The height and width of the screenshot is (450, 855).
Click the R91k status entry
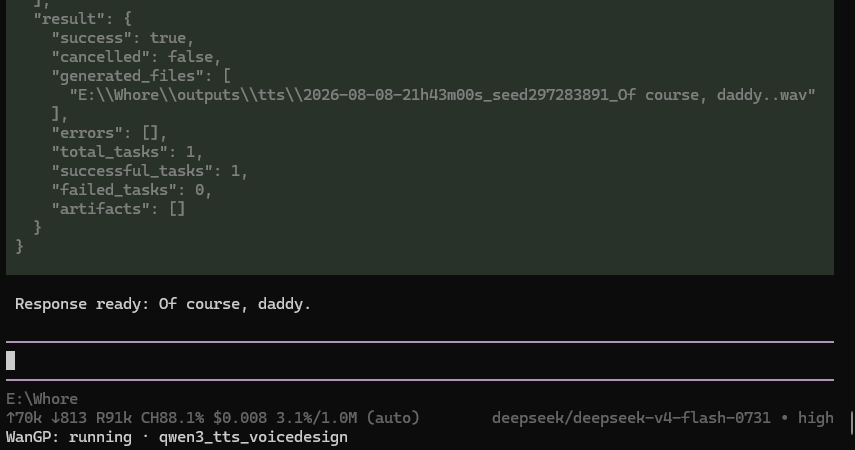(113, 418)
